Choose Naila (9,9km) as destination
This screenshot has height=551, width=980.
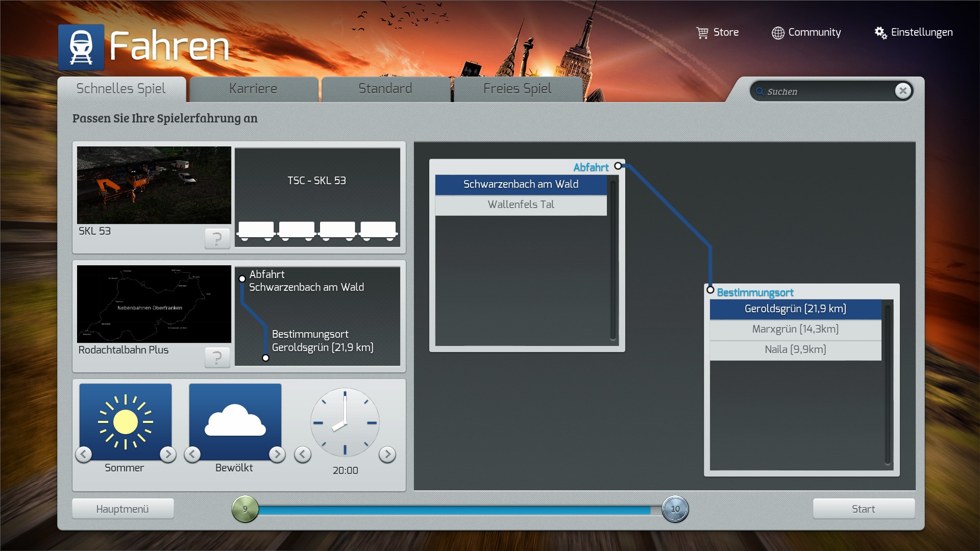click(795, 349)
